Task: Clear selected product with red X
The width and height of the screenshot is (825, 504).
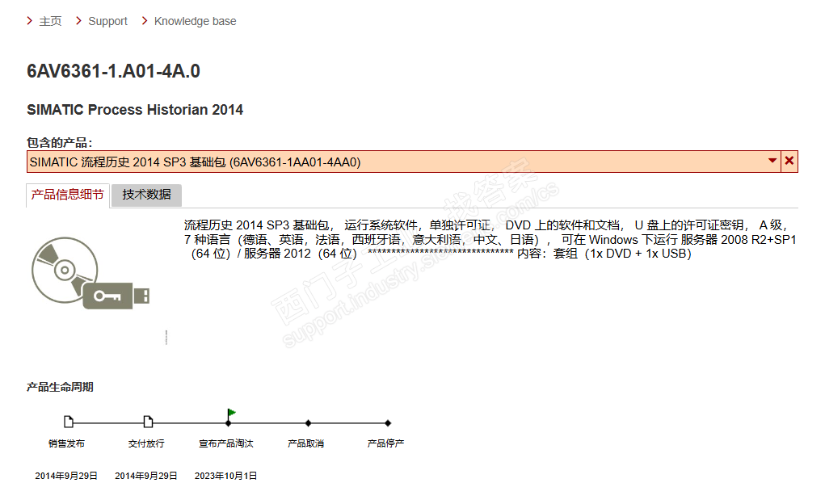Action: [x=789, y=161]
